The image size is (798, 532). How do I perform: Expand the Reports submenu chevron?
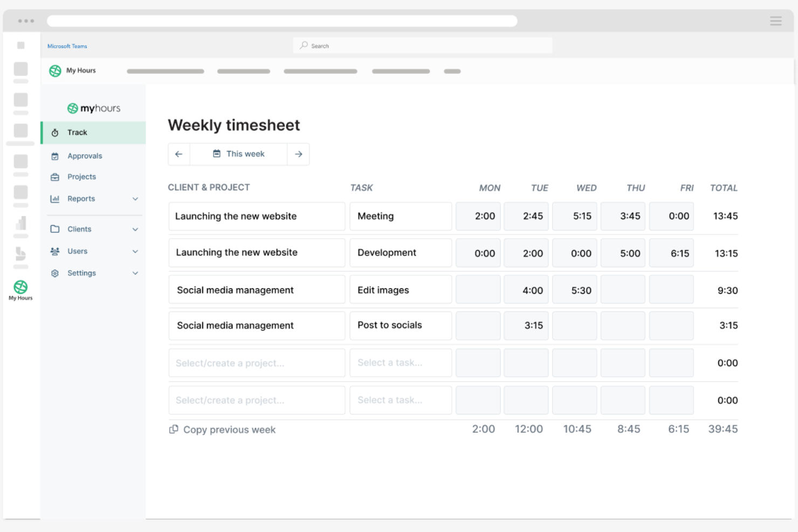click(x=135, y=198)
